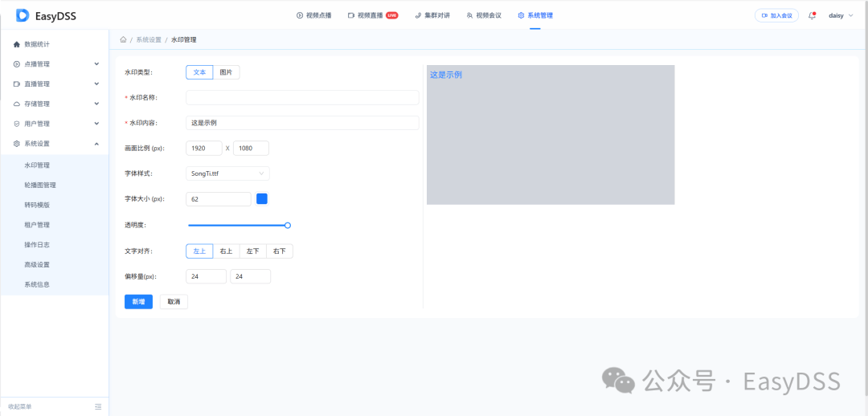The width and height of the screenshot is (868, 416).
Task: Click the 1920 width input
Action: 203,149
